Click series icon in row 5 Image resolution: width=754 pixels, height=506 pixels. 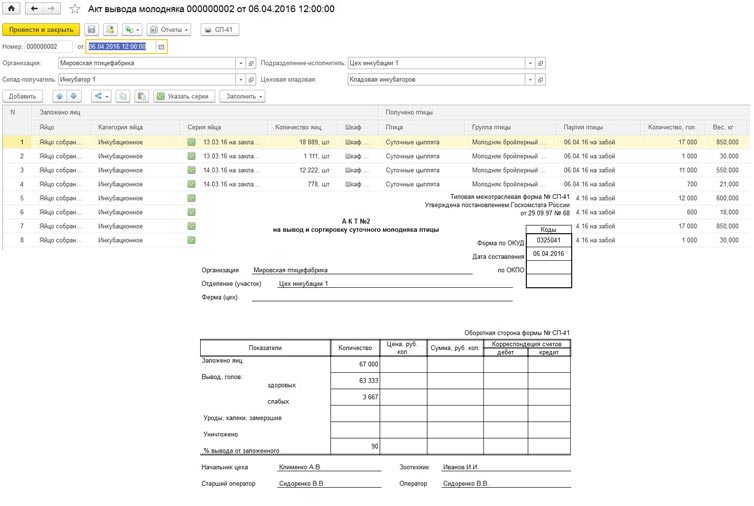(191, 198)
